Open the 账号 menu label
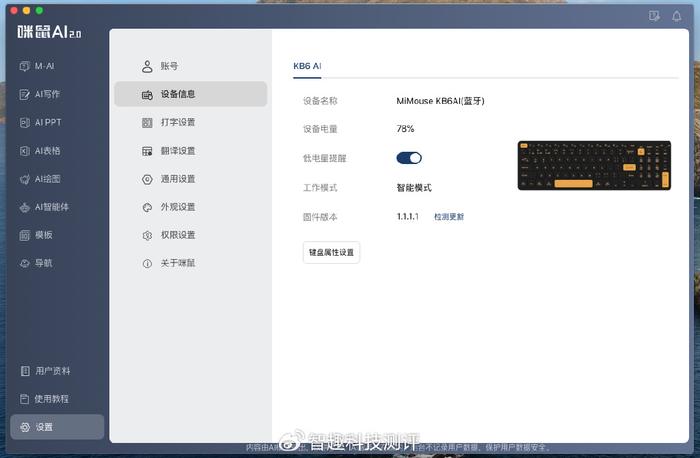This screenshot has height=458, width=700. coord(169,66)
